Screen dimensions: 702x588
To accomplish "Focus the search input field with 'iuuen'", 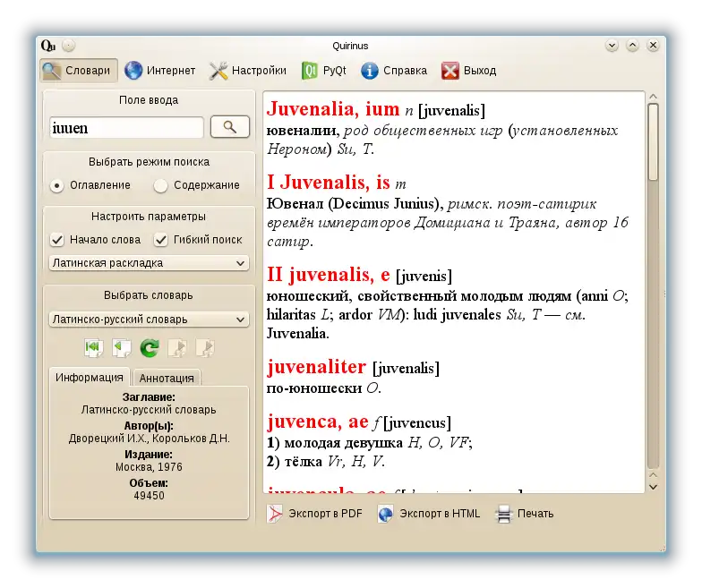I will coord(127,128).
